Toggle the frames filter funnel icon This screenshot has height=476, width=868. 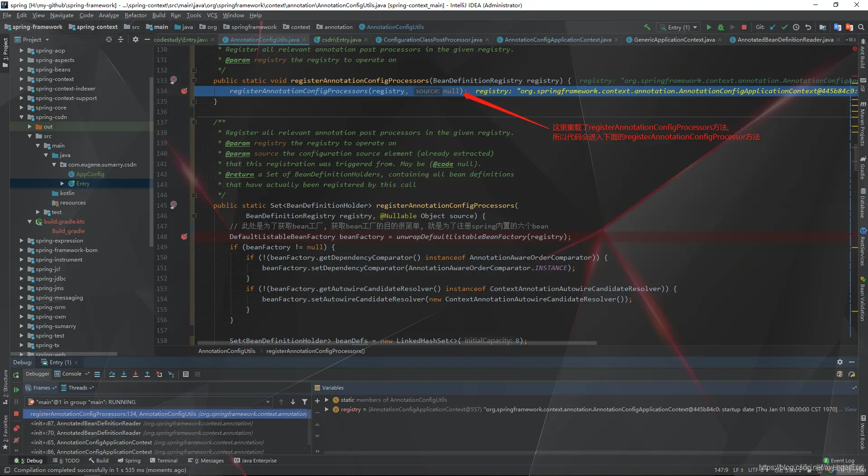[x=305, y=402]
